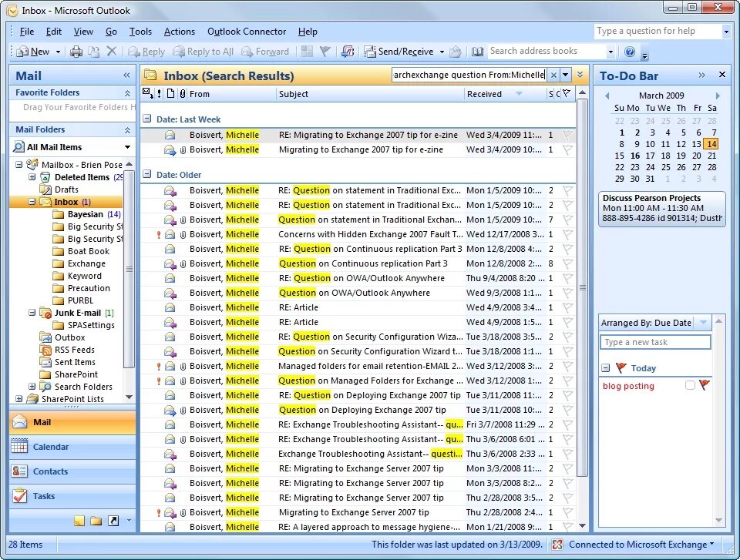This screenshot has height=560, width=740.
Task: Open the search options dropdown arrow
Action: coord(565,75)
